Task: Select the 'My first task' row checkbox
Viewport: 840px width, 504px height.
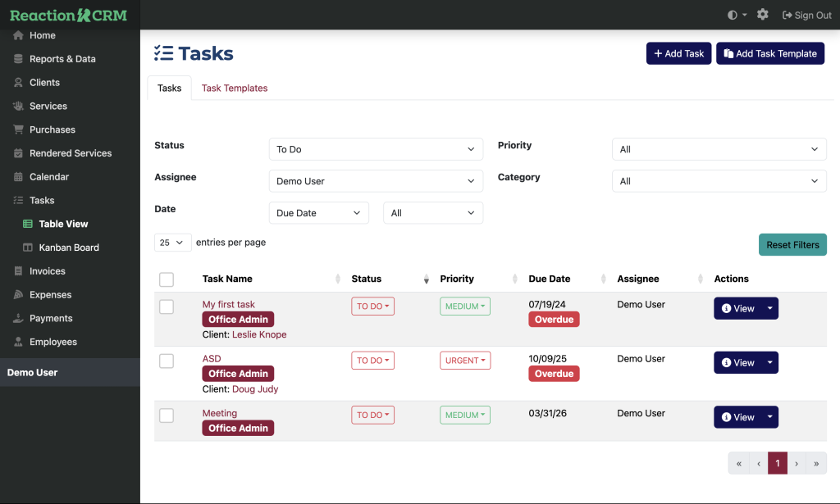Action: click(x=167, y=306)
